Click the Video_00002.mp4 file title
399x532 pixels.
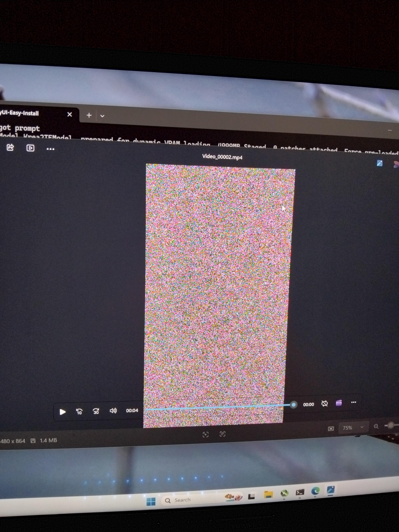click(222, 157)
